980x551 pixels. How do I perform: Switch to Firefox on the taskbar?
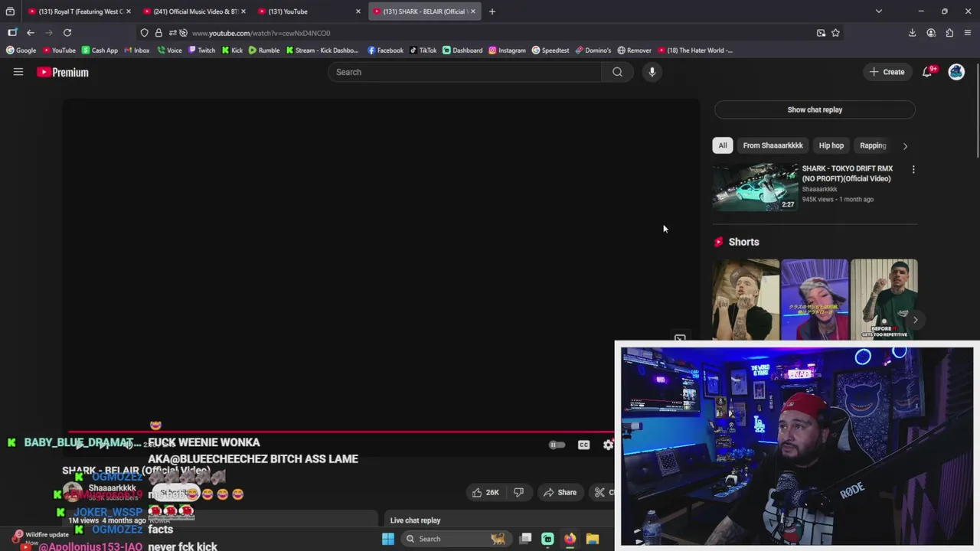coord(570,539)
